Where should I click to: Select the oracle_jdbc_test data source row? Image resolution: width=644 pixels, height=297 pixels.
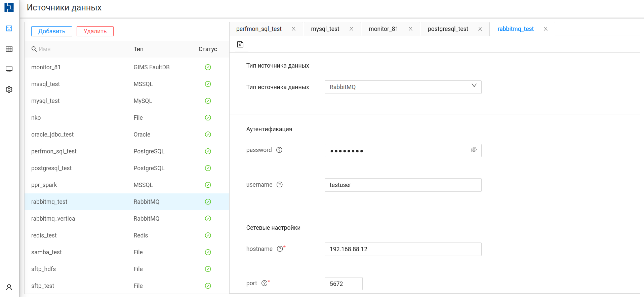pos(127,135)
